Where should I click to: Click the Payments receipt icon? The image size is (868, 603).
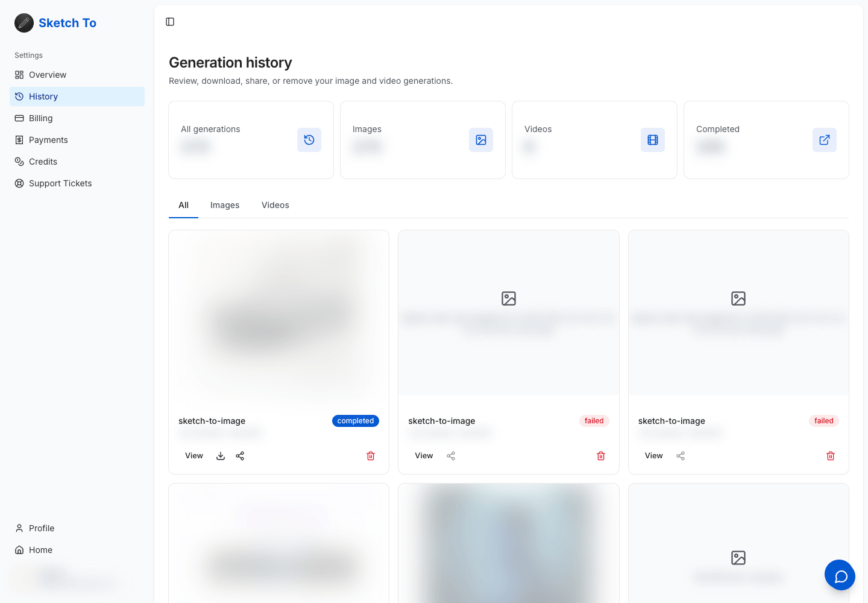click(19, 140)
